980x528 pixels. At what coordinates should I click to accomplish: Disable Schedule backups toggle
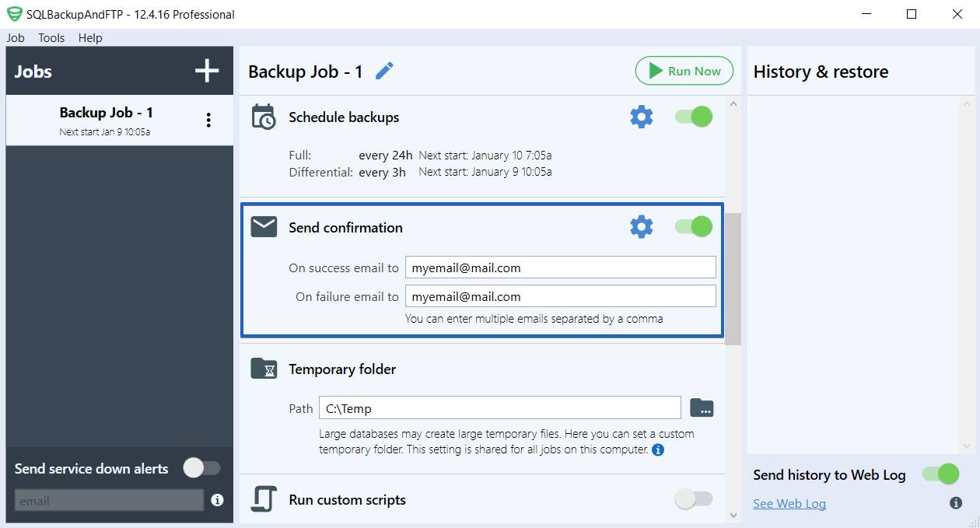coord(693,117)
